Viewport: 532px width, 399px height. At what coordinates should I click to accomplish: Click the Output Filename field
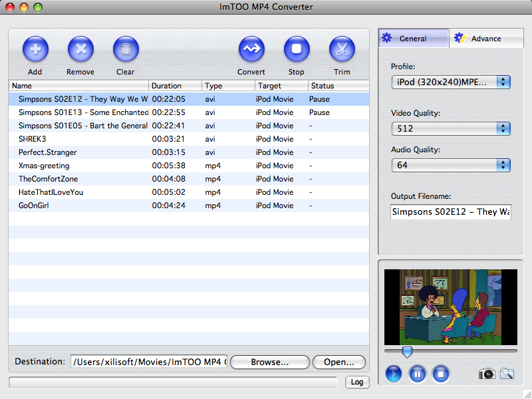451,212
